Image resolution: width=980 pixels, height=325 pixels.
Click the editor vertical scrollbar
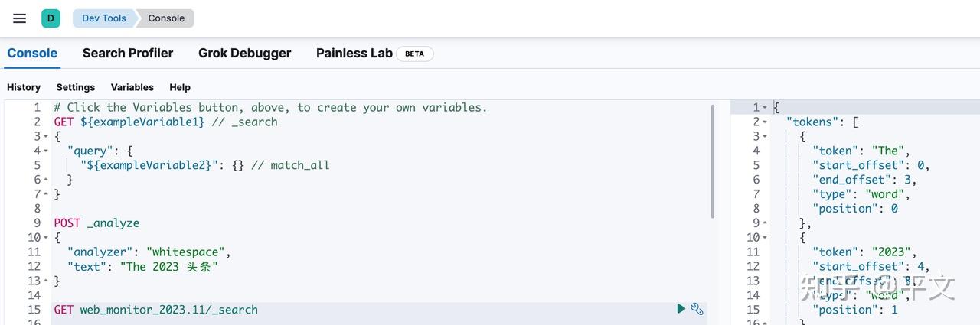[x=714, y=161]
